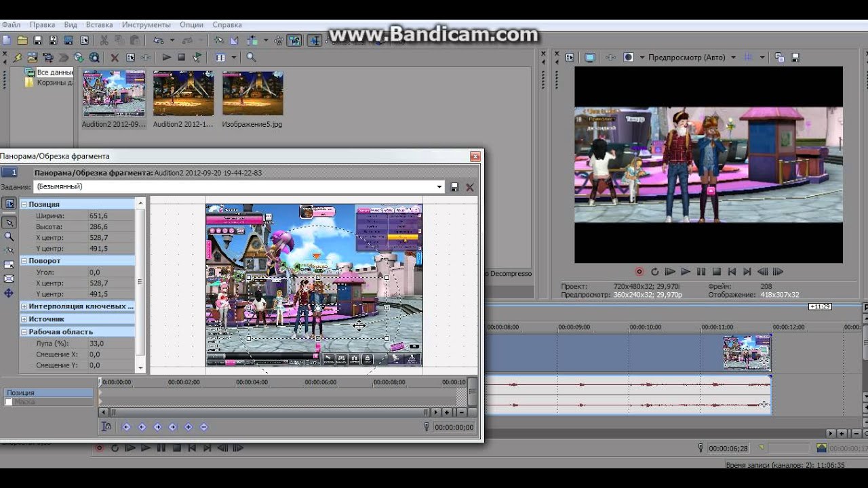Click the Search Media magnifier icon
Image resolution: width=868 pixels, height=488 pixels.
click(251, 58)
